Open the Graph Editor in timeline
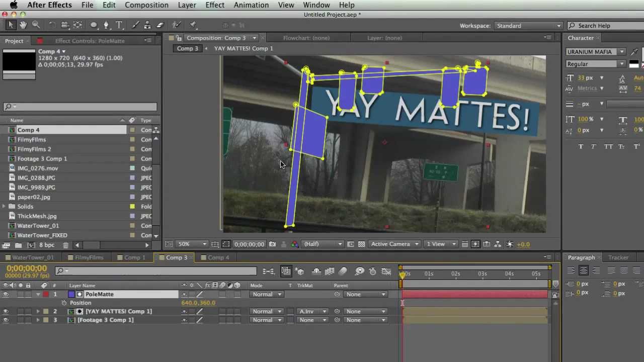 [386, 271]
